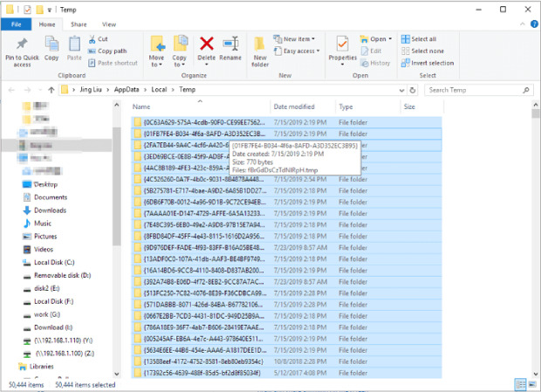Click the Pin to Quick access icon

(22, 44)
